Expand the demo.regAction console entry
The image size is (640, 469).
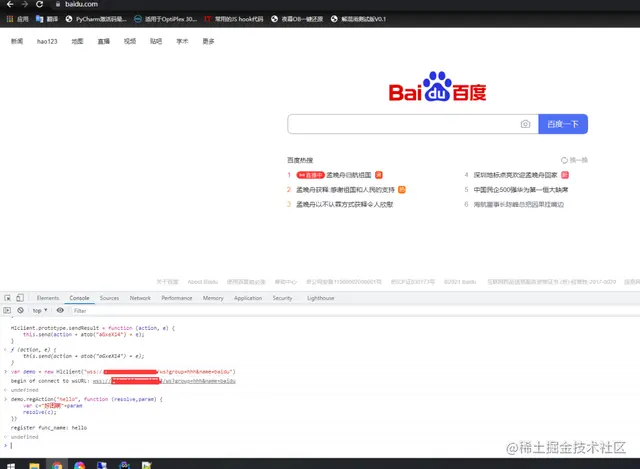(5, 399)
